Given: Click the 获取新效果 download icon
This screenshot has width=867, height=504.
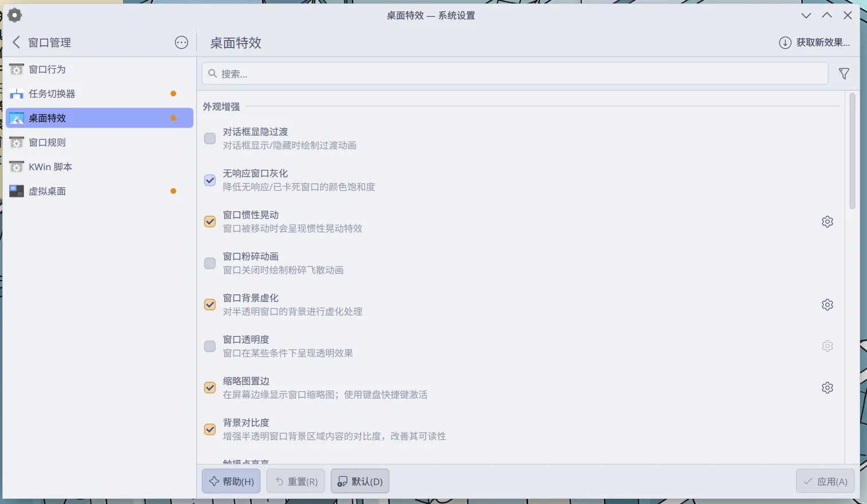Looking at the screenshot, I should click(785, 42).
